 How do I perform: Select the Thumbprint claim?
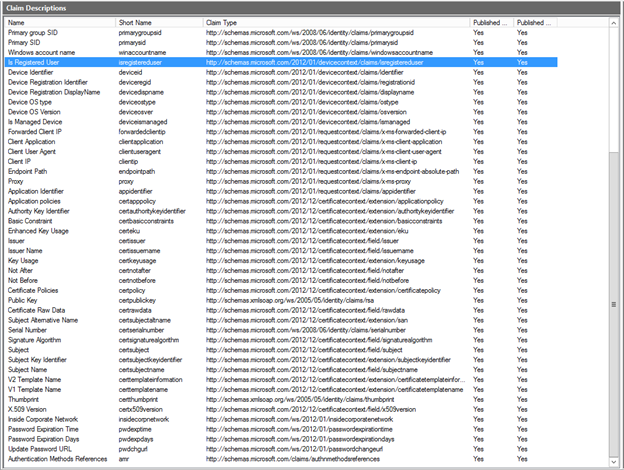pos(281,400)
